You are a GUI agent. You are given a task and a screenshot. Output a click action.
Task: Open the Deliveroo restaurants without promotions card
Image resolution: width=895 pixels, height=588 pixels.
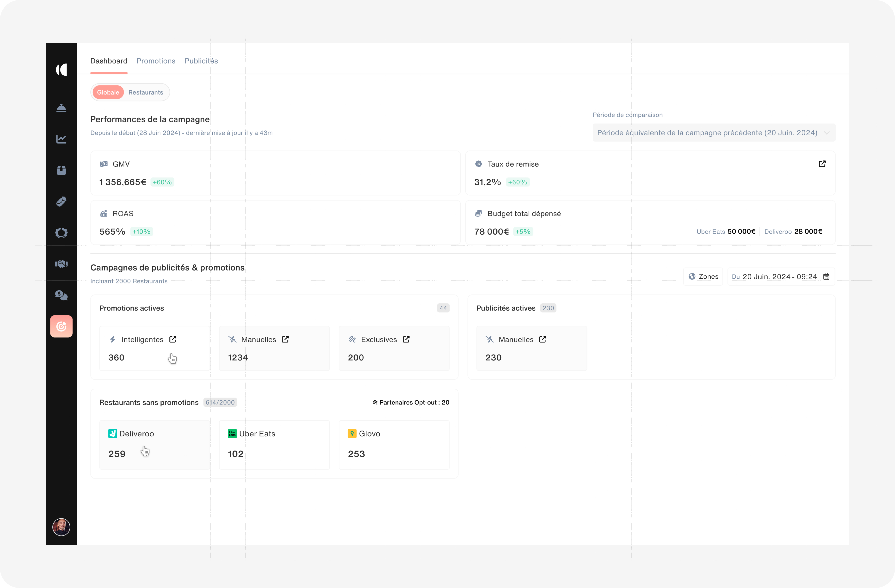click(x=155, y=445)
